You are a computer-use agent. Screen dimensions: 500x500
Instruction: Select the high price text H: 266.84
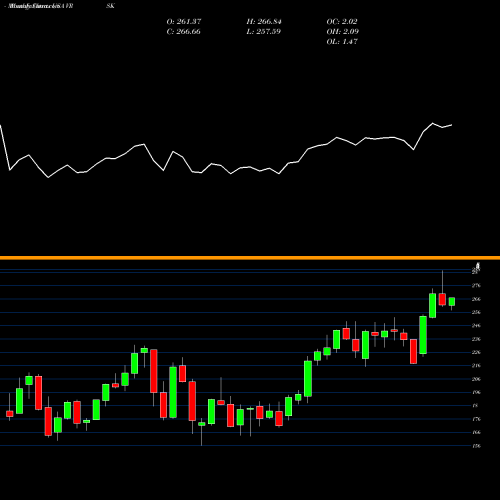pos(264,22)
